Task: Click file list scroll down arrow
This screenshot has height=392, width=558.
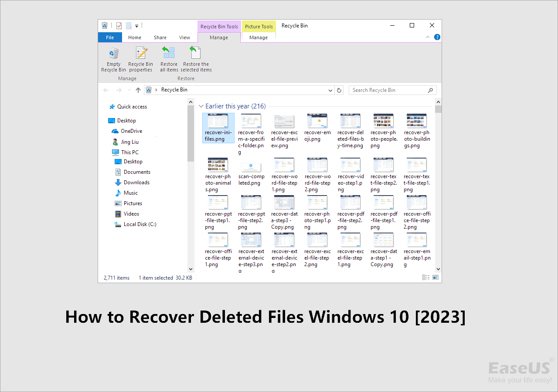Action: click(x=438, y=269)
